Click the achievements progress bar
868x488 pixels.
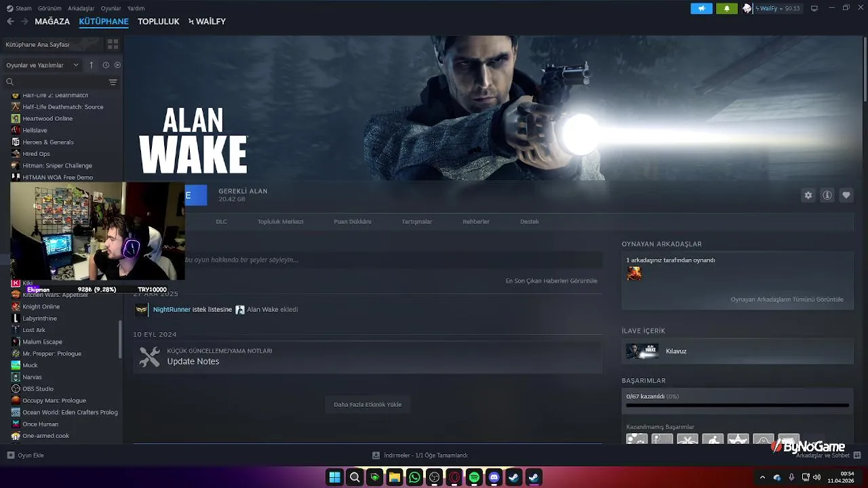[737, 405]
